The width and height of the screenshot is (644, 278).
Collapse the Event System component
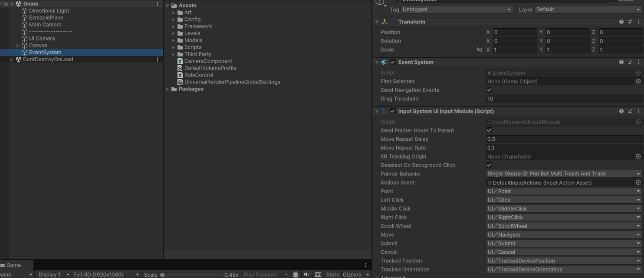point(377,62)
